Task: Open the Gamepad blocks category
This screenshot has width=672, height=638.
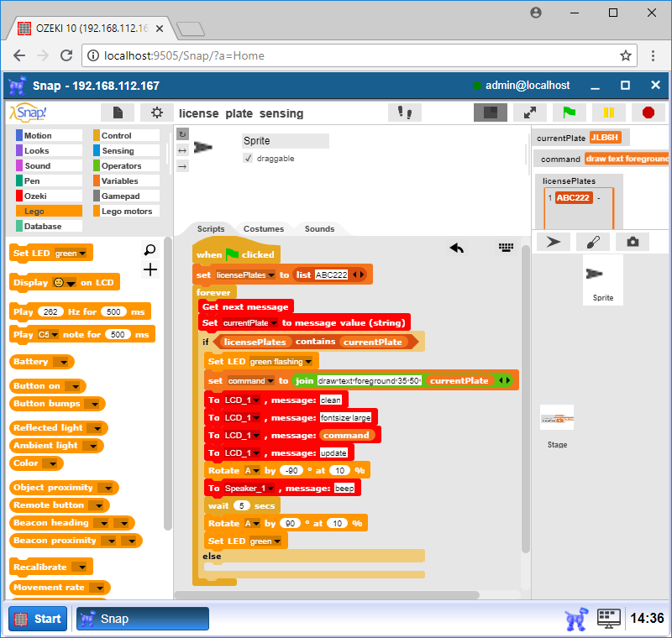Action: (126, 196)
